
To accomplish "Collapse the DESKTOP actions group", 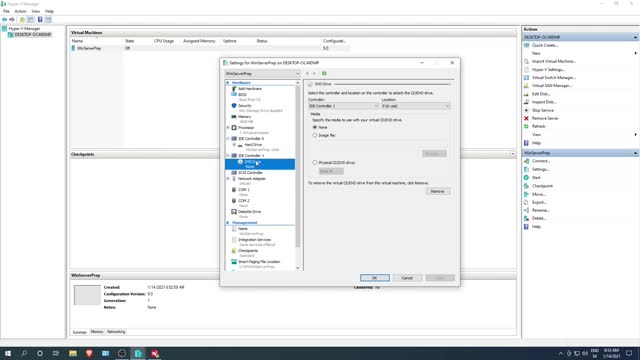I will click(635, 37).
